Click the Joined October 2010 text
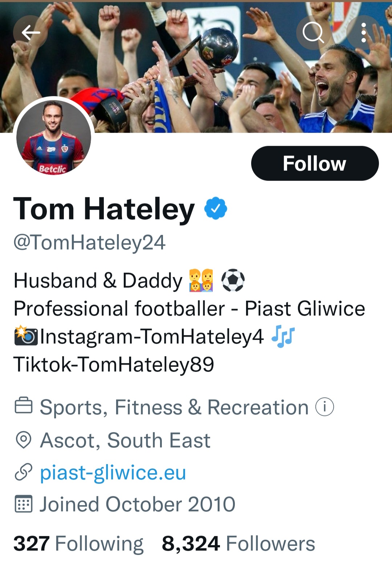Screen dimensions: 392x563 pyautogui.click(x=138, y=505)
